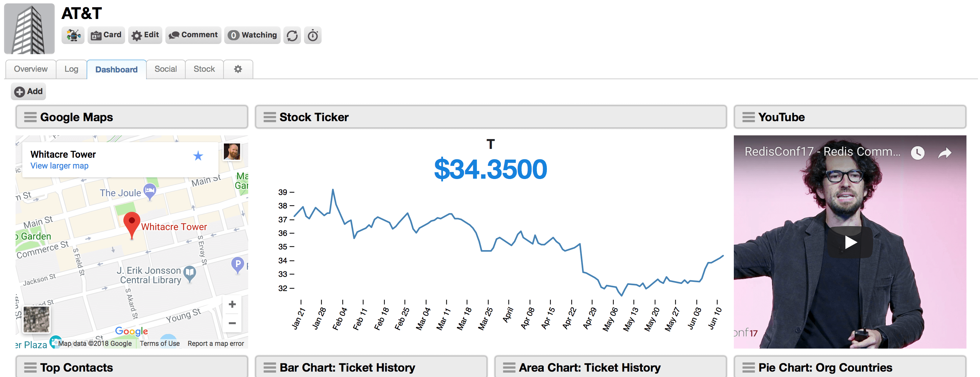Click the refresh icon button
Viewport: 980px width, 377px height.
pyautogui.click(x=292, y=36)
